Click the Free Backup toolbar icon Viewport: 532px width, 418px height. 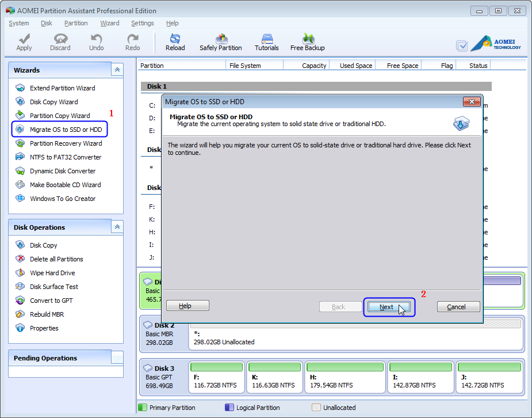tap(307, 42)
